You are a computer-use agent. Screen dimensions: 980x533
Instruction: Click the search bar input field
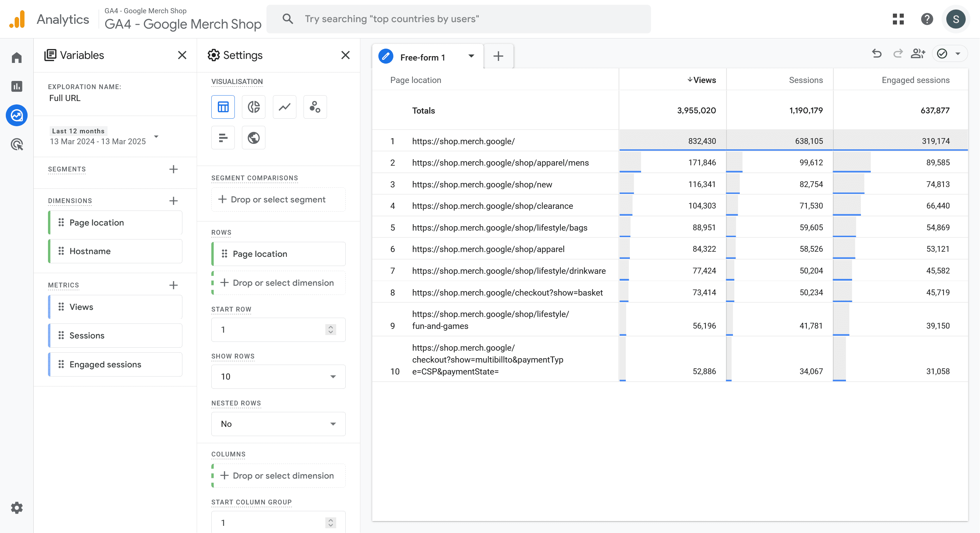click(458, 19)
